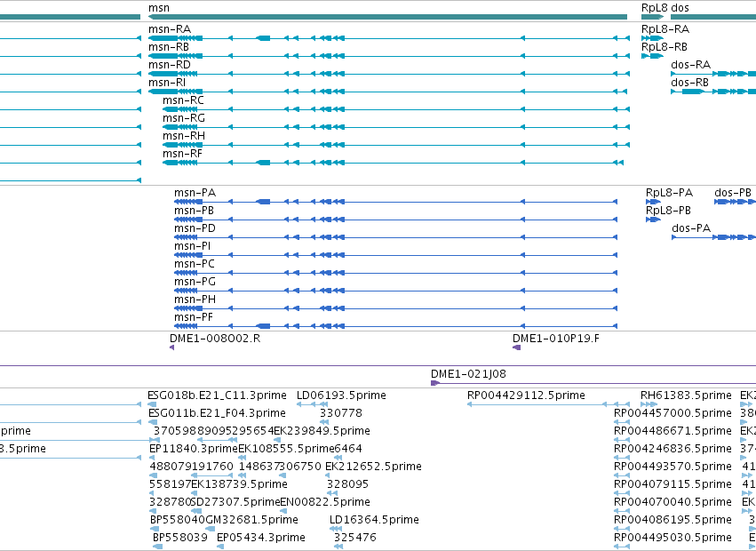Click the EK108555.5prime EST label

(286, 449)
